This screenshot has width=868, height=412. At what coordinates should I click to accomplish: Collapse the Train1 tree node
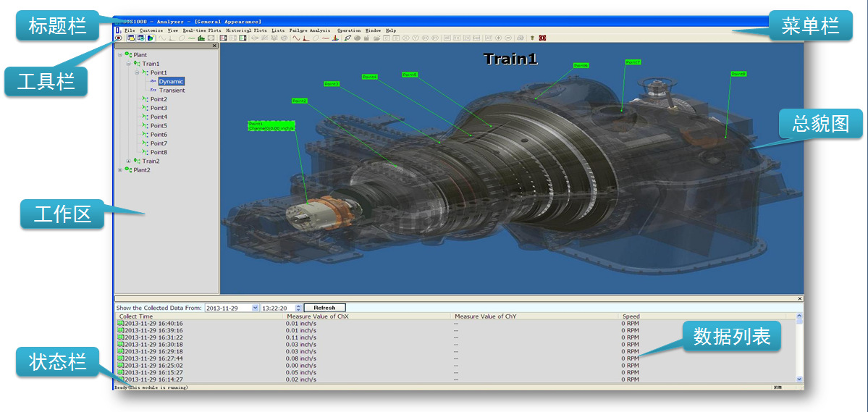pyautogui.click(x=128, y=64)
